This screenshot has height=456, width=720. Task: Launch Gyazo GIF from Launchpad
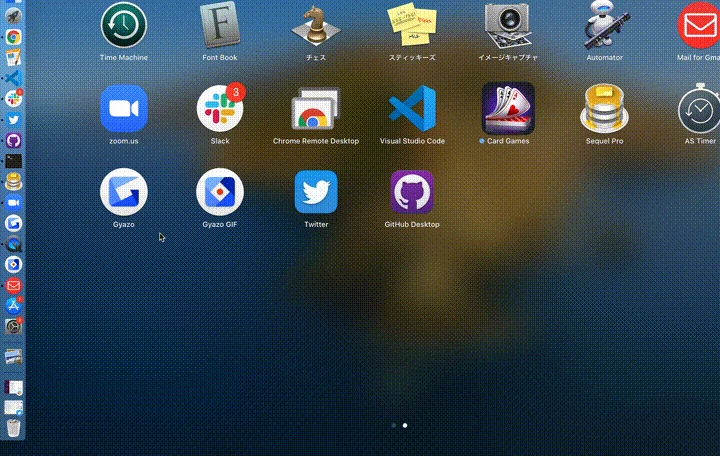220,192
